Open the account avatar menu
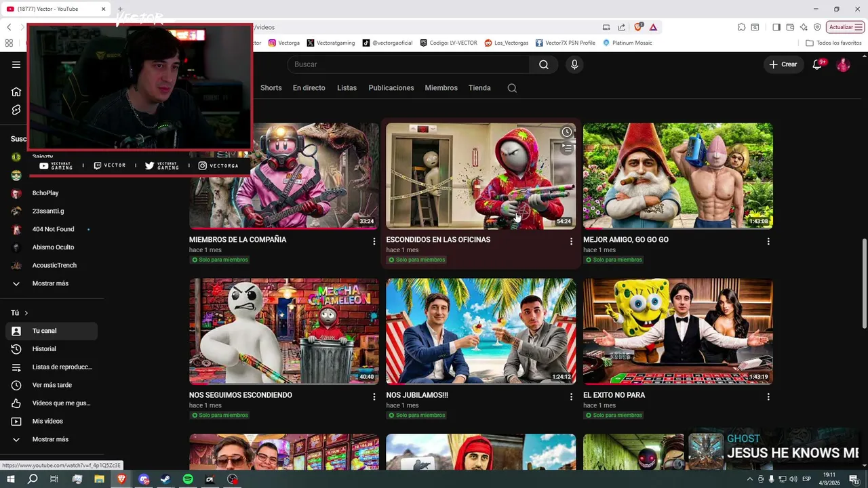This screenshot has height=488, width=868. (x=843, y=64)
